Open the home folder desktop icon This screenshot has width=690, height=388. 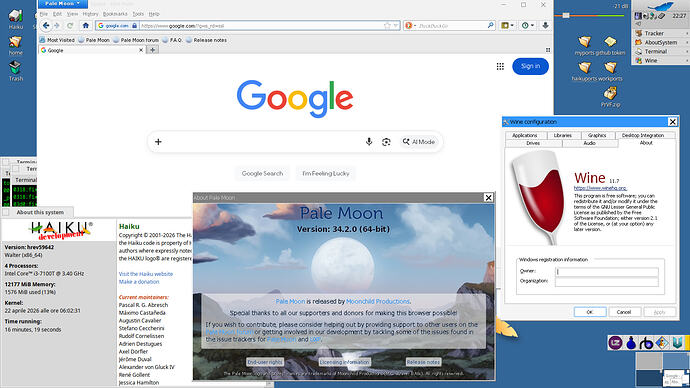(x=15, y=45)
